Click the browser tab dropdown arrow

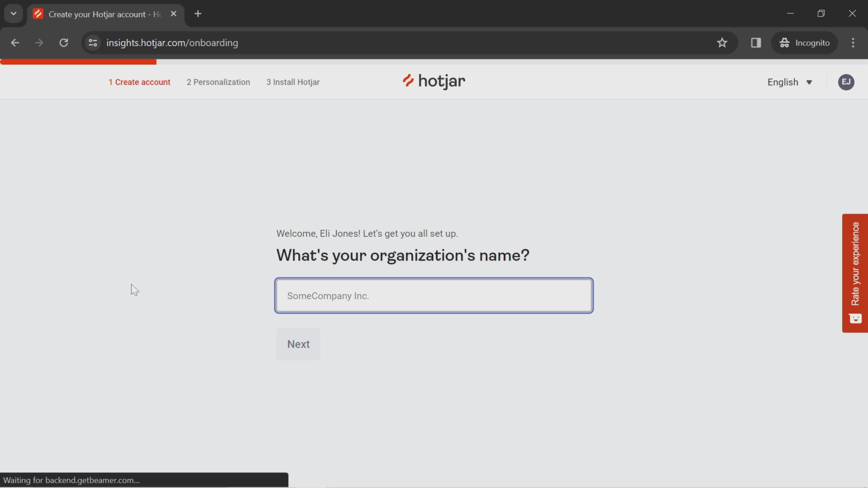tap(13, 13)
